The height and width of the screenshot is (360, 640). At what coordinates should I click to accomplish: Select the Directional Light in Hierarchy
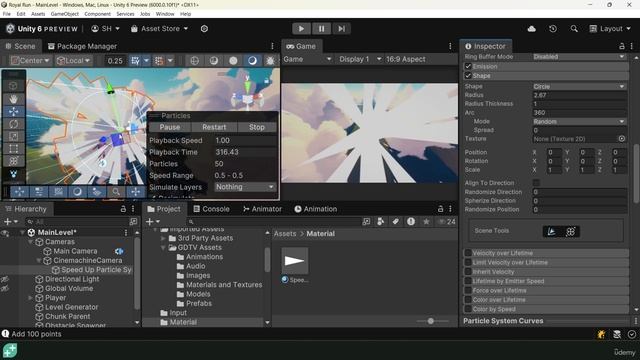[72, 279]
